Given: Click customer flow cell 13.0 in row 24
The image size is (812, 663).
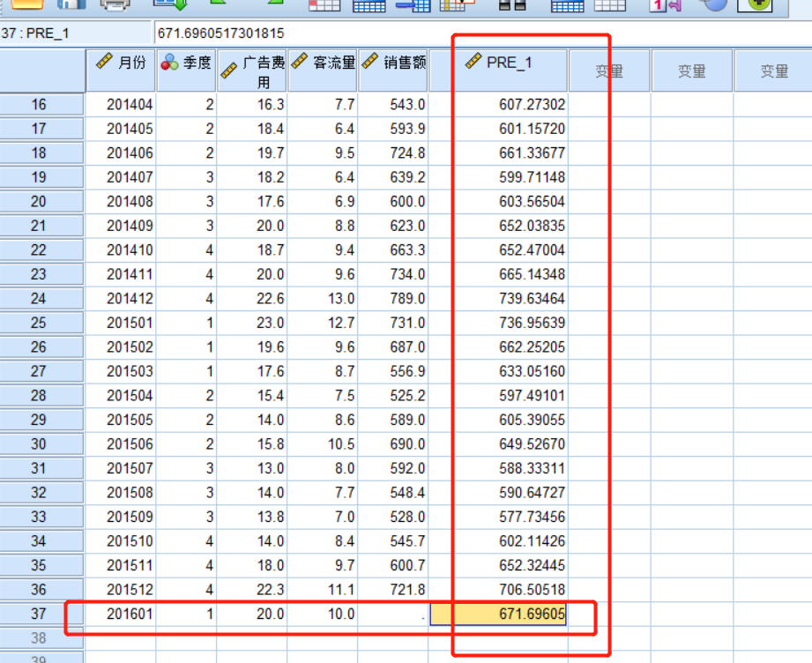Looking at the screenshot, I should (x=323, y=298).
